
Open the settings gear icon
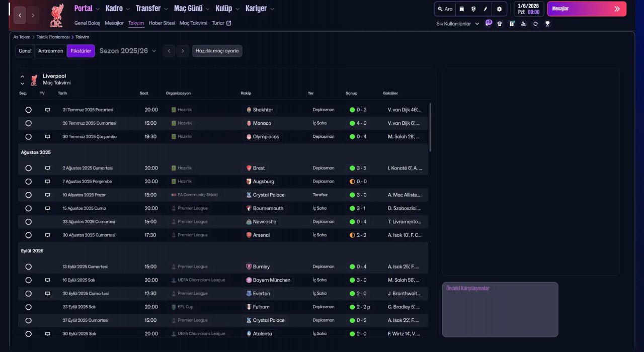499,9
